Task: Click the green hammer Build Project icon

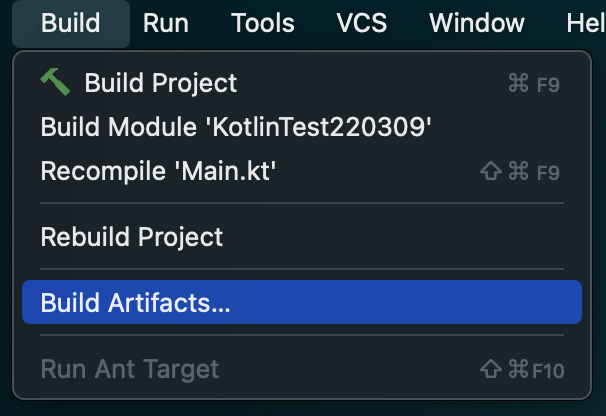Action: click(55, 82)
